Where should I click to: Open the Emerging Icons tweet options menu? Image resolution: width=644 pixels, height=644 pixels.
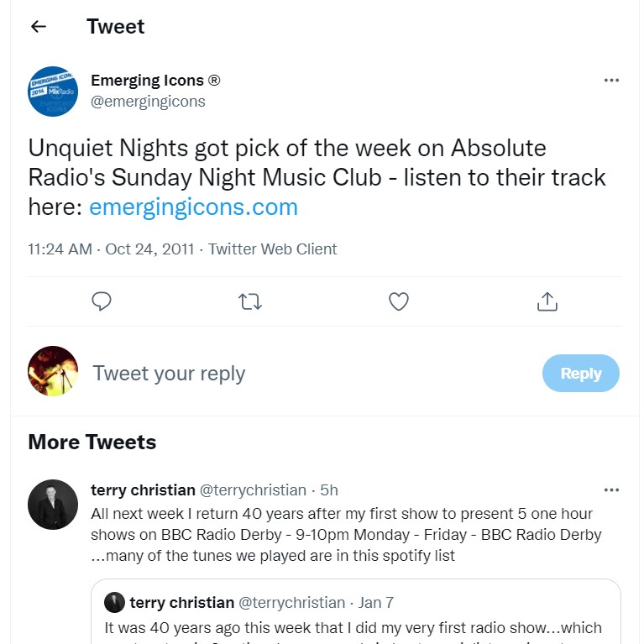(611, 81)
